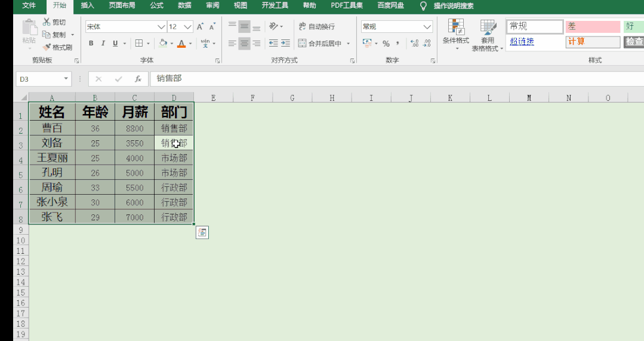Apply the 常规 Normal cell style
The image size is (644, 341).
[x=534, y=27]
